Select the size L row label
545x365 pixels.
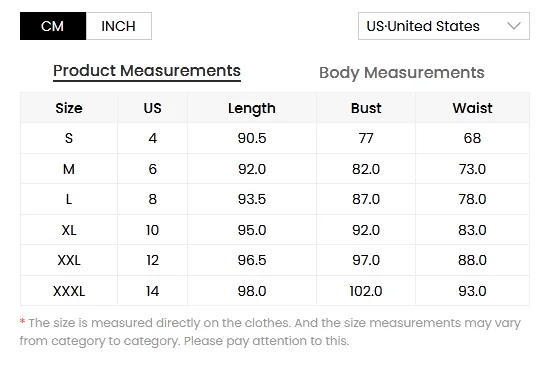coord(69,199)
